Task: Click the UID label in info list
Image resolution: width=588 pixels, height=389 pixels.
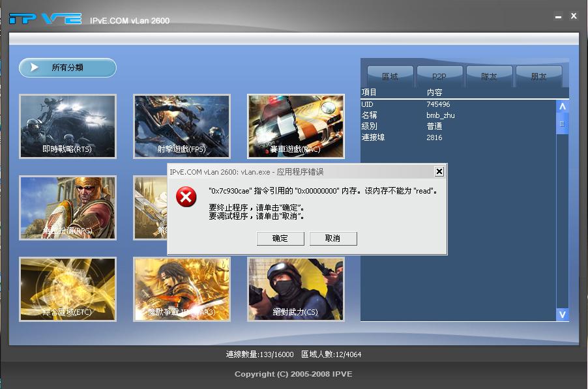Action: point(367,104)
